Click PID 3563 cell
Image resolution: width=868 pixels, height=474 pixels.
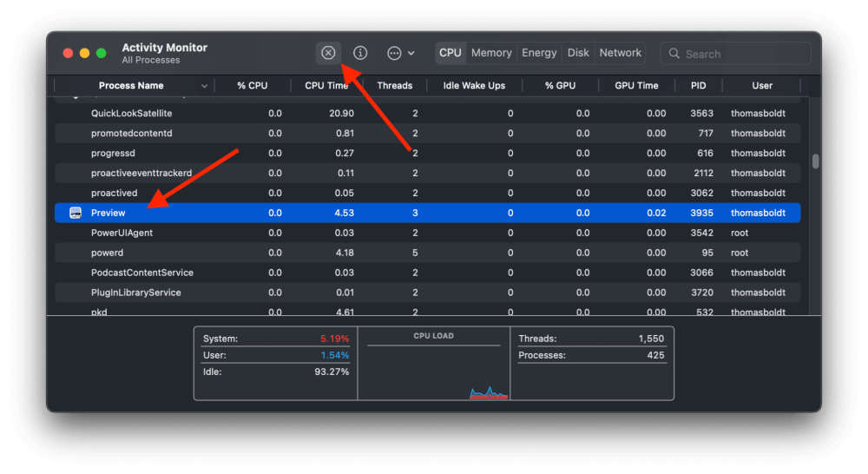tap(702, 114)
